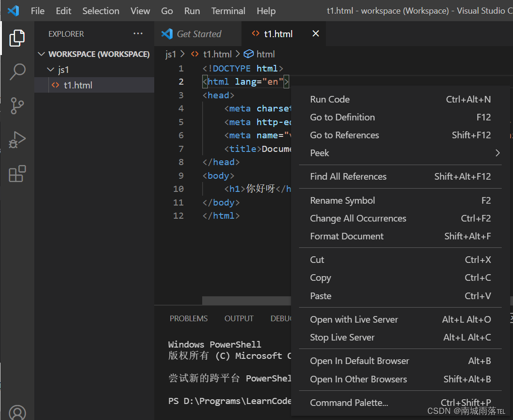
Task: Select Cut in context menu
Action: pyautogui.click(x=400, y=260)
